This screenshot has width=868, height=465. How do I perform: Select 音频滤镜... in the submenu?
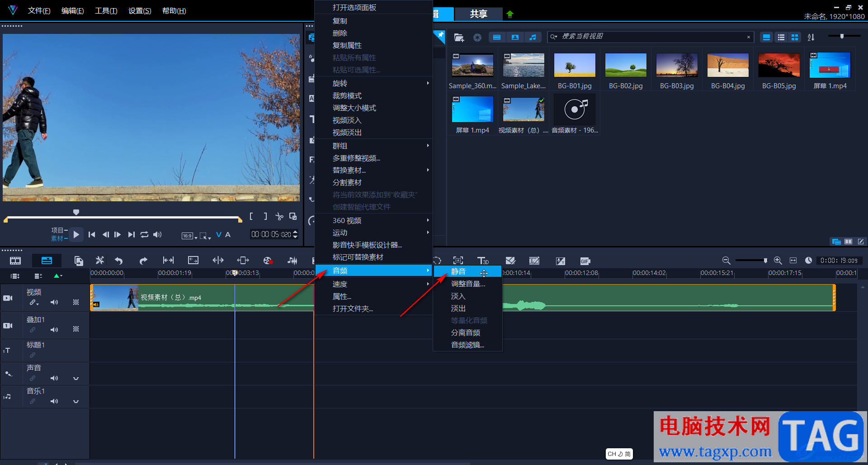pyautogui.click(x=467, y=345)
